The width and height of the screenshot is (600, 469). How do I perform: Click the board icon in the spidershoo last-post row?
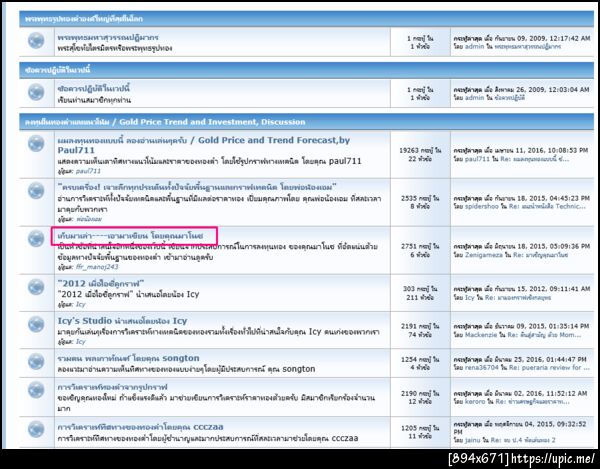[36, 191]
